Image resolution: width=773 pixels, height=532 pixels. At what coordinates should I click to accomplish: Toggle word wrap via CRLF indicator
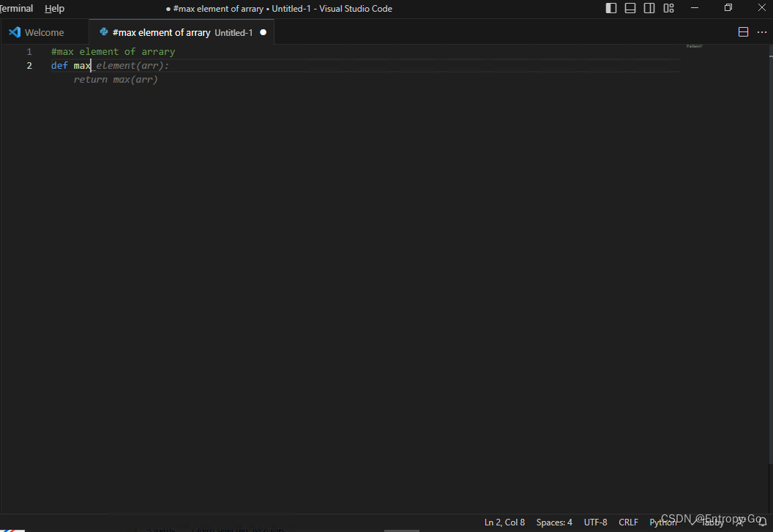pyautogui.click(x=628, y=522)
